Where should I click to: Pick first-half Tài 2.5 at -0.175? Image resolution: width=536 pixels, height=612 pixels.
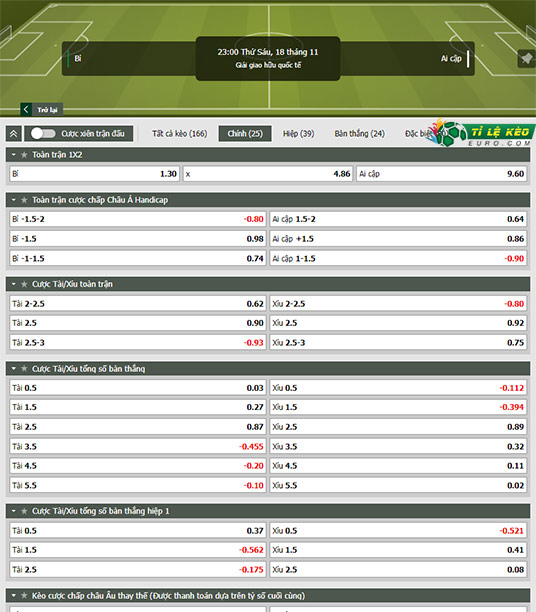point(137,570)
